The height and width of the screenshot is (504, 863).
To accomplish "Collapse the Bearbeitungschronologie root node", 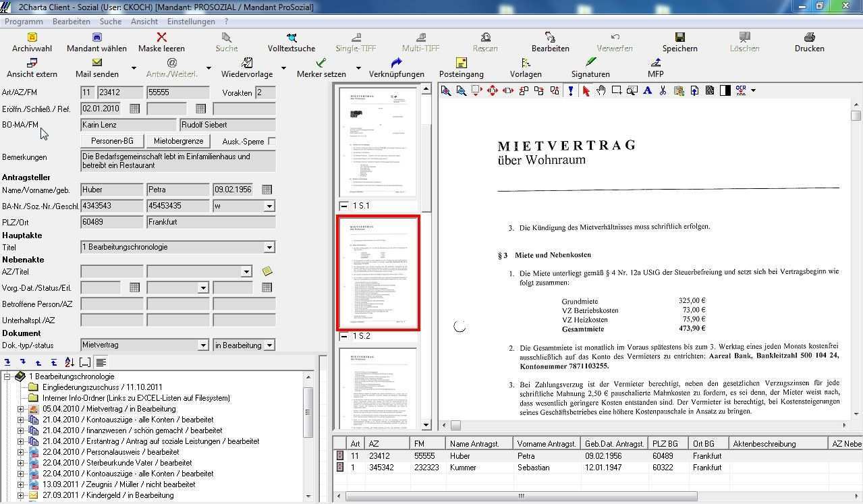I will click(7, 376).
